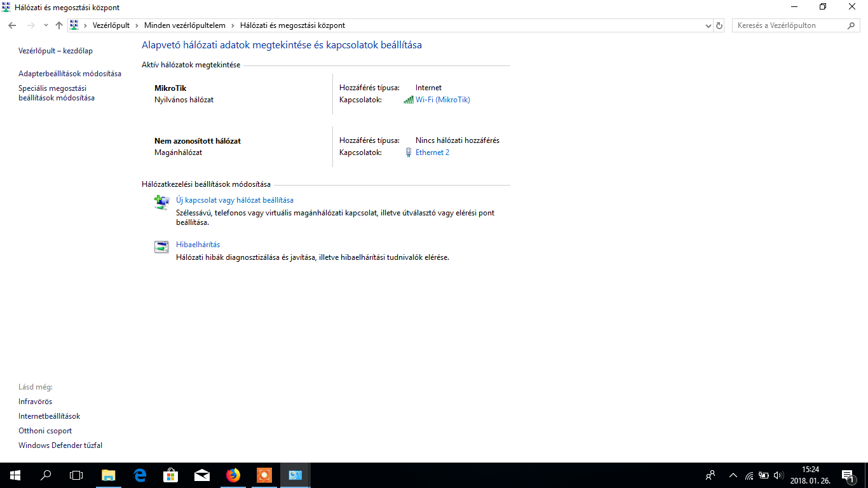
Task: Open taskbar Search magnifier
Action: (46, 475)
